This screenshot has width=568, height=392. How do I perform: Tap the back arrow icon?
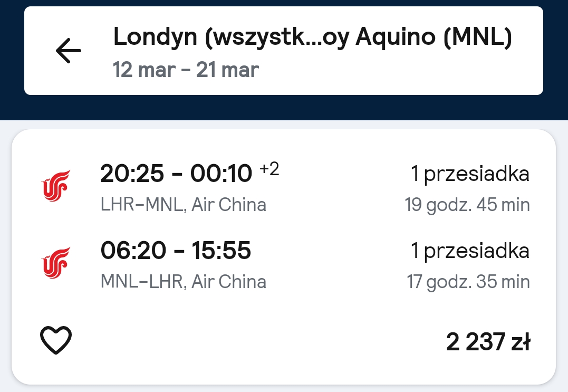coord(69,51)
